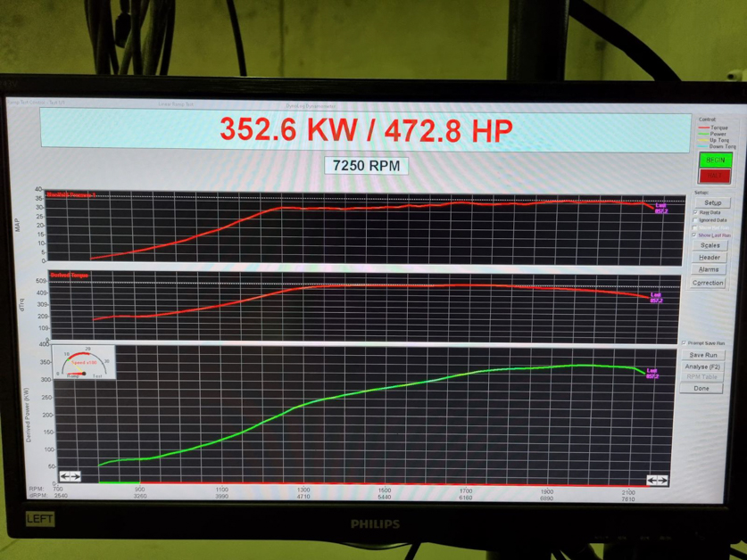Toggle the Show Last Run checkbox
The image size is (747, 560).
coord(696,235)
